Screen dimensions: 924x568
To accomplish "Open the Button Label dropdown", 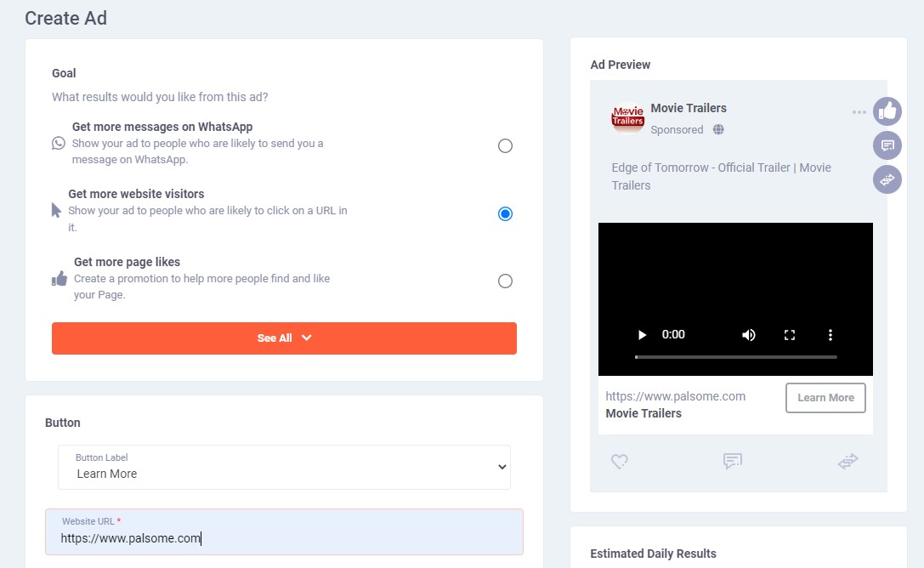I will (x=284, y=467).
